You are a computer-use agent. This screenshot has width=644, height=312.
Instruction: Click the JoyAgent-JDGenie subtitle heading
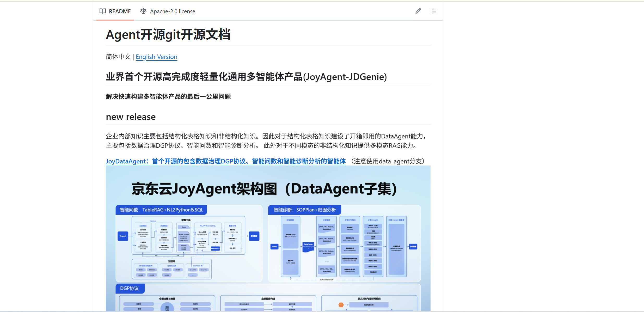click(246, 77)
